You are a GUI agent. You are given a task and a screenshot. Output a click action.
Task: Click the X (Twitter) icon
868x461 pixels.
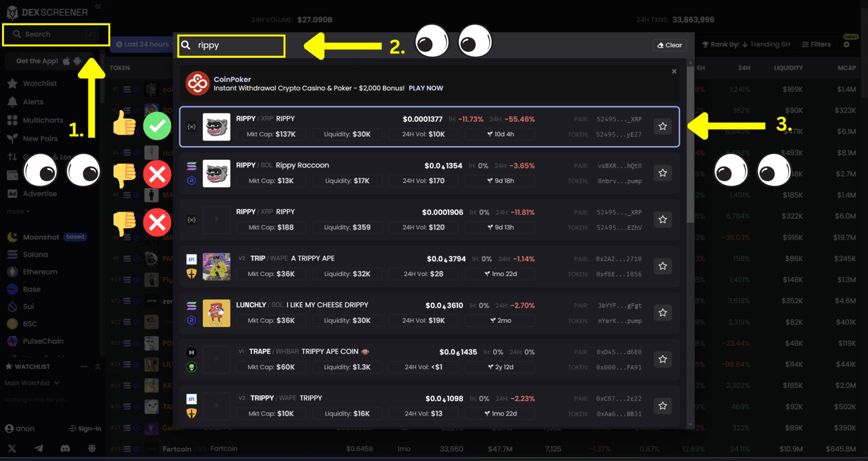click(12, 448)
